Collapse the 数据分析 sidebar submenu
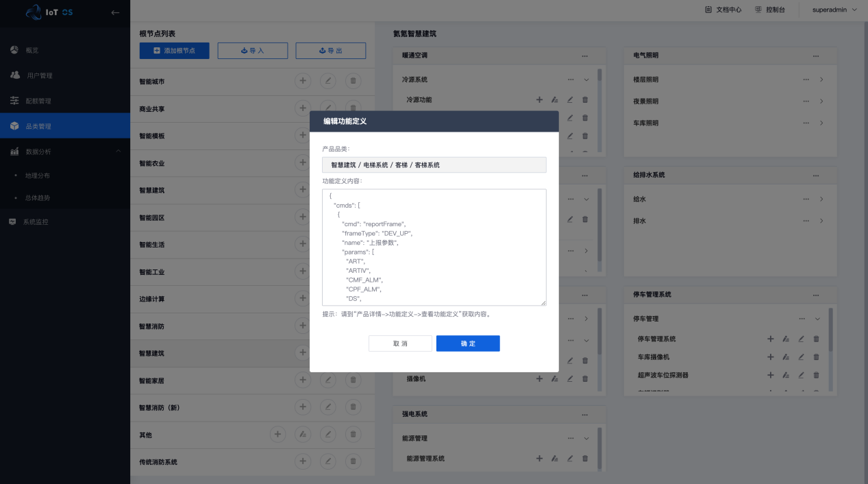 coord(118,152)
